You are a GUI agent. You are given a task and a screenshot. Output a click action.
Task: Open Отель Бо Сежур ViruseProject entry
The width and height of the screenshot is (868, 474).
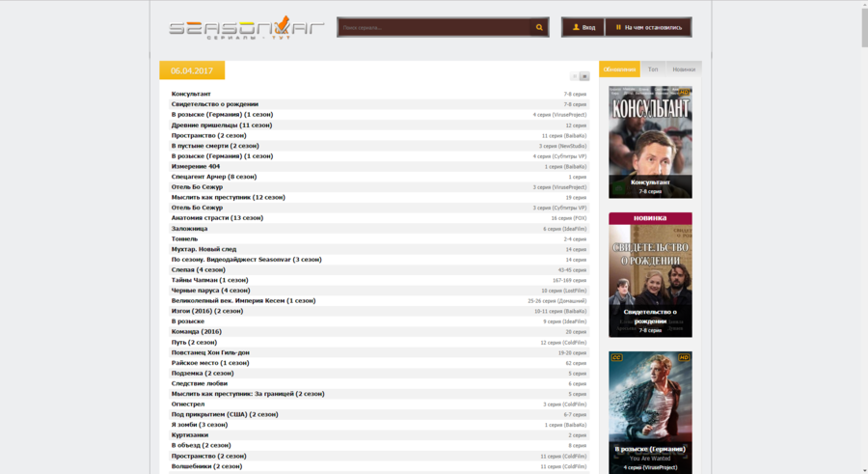379,187
